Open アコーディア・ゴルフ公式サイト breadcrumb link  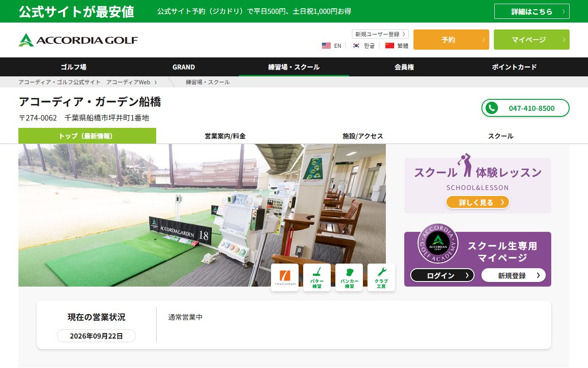click(85, 82)
